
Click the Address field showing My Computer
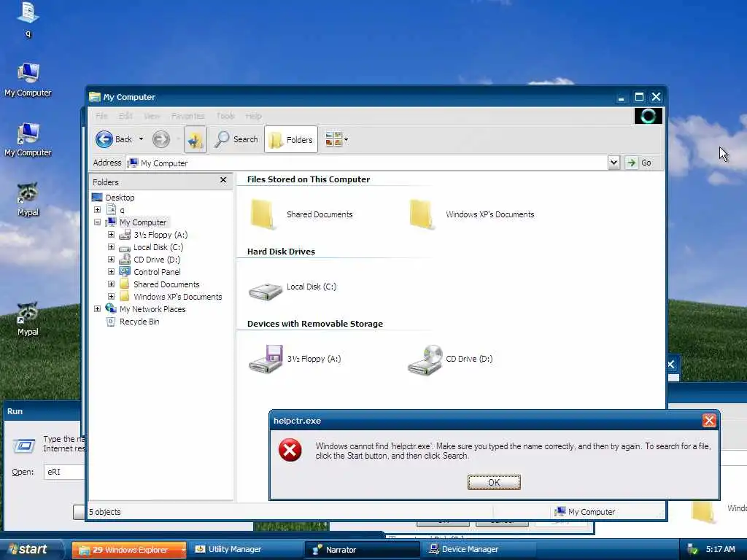[x=367, y=163]
